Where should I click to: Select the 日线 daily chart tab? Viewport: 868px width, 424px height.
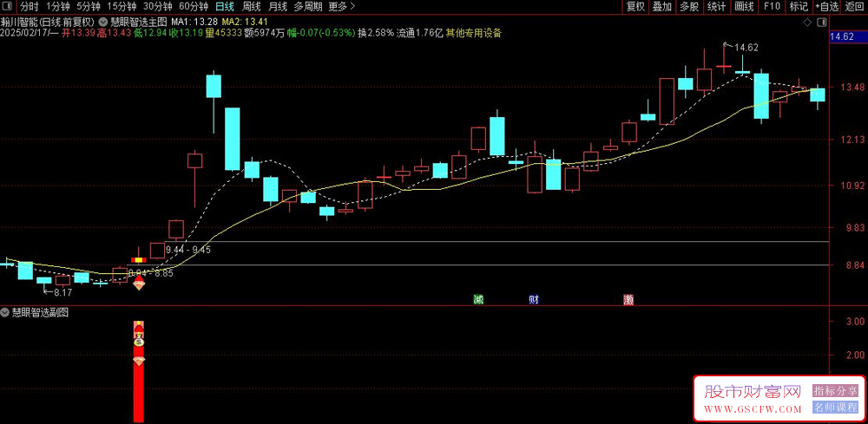coord(224,7)
